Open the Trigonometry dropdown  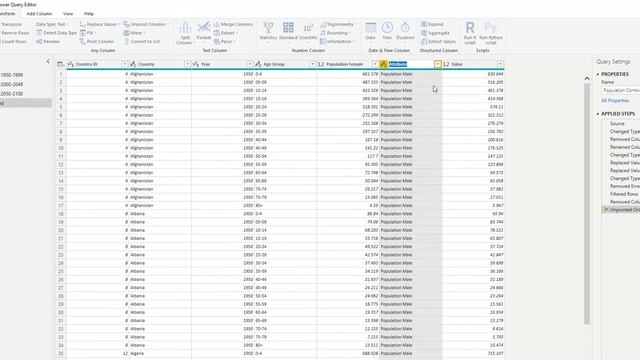[338, 24]
